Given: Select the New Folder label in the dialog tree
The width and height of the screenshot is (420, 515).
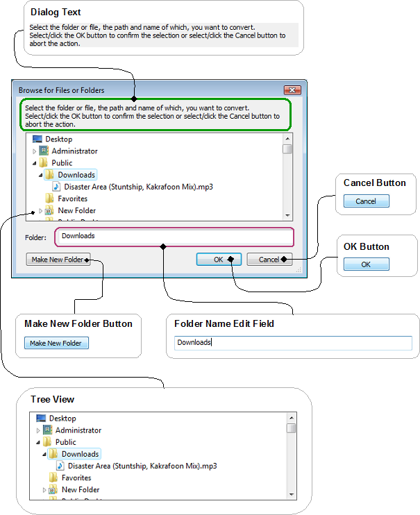Looking at the screenshot, I should [76, 210].
